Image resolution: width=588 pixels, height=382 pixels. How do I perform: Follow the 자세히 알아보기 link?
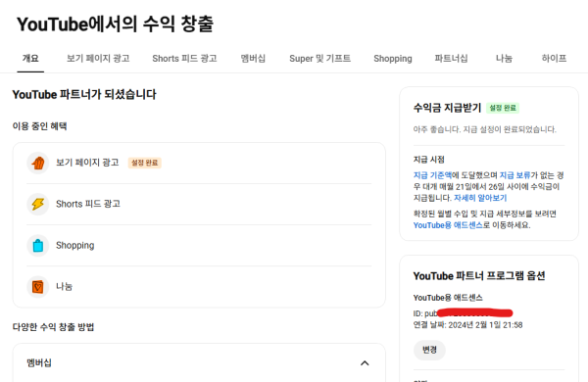[480, 198]
